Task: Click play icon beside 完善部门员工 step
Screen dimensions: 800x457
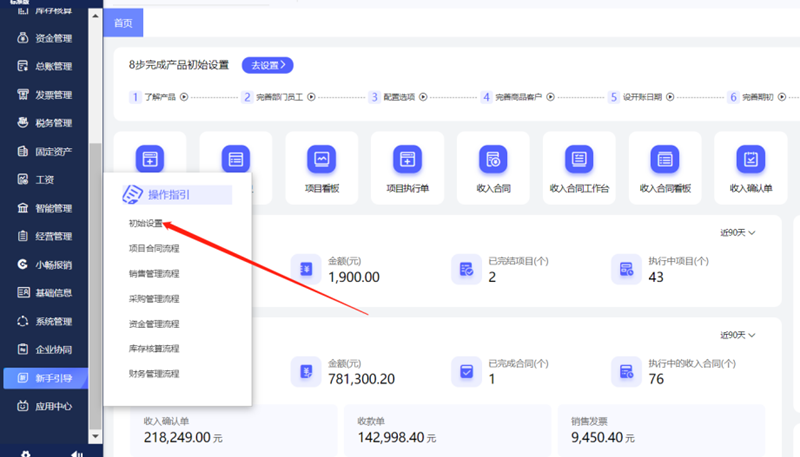Action: [x=312, y=97]
